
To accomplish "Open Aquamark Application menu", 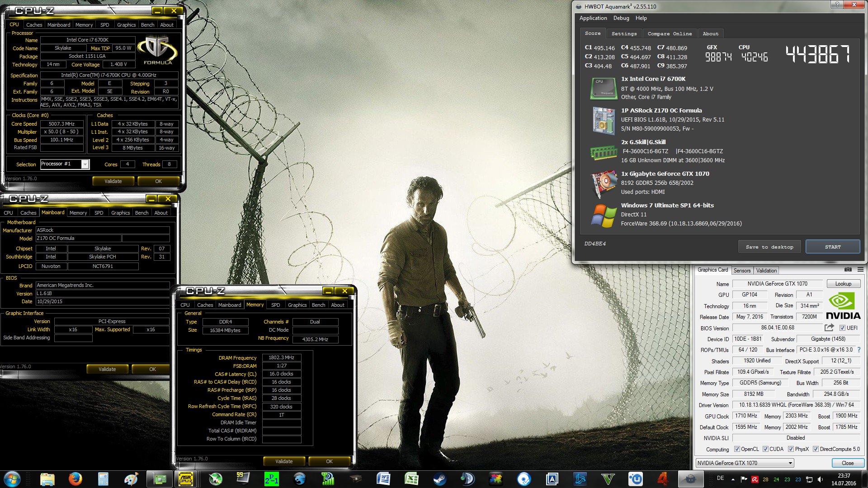I will tap(593, 18).
